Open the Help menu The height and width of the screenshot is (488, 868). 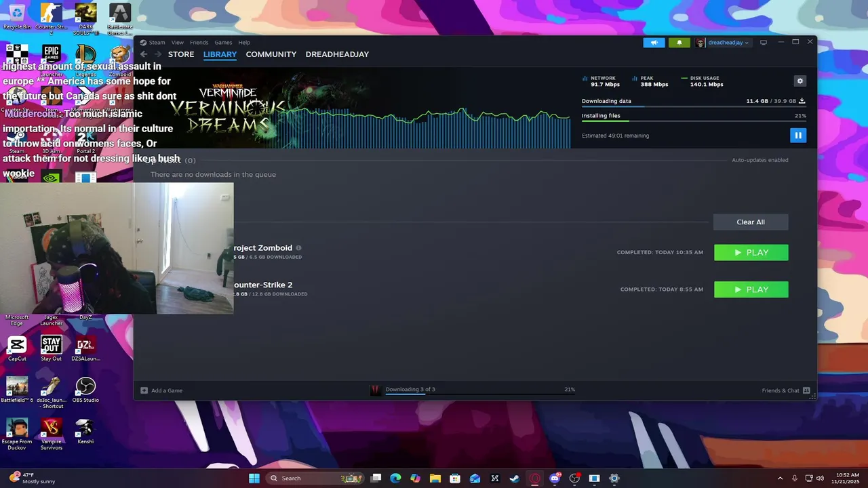click(244, 43)
